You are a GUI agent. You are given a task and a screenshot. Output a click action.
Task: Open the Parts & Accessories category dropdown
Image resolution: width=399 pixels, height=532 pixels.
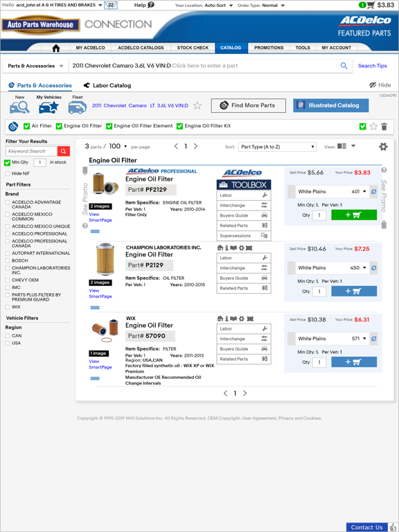pos(35,66)
